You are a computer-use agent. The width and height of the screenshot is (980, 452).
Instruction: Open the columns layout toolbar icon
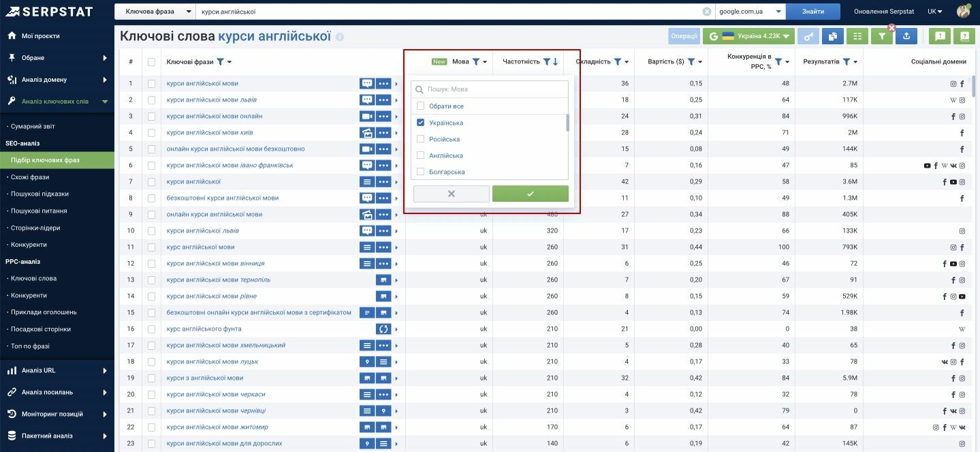tap(857, 36)
